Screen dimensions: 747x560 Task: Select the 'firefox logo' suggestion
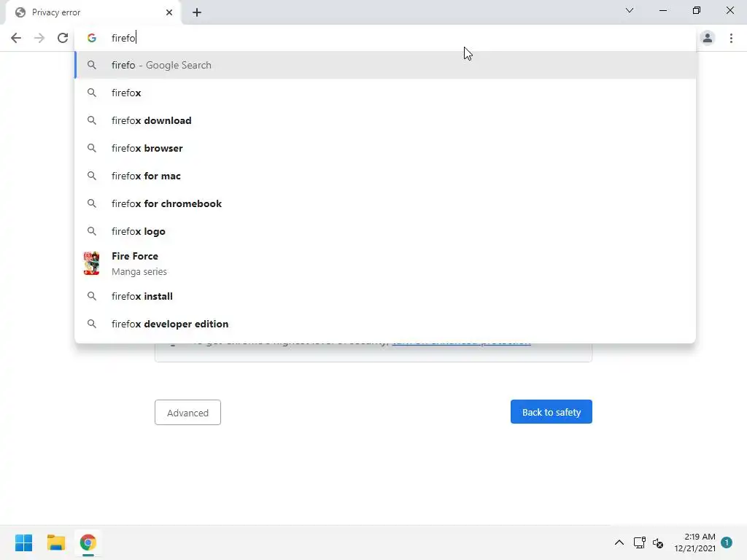pyautogui.click(x=385, y=231)
